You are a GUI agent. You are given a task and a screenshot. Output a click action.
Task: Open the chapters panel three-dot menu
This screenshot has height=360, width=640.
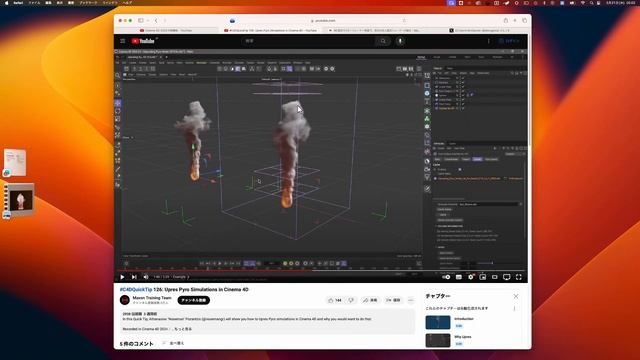pyautogui.click(x=514, y=309)
